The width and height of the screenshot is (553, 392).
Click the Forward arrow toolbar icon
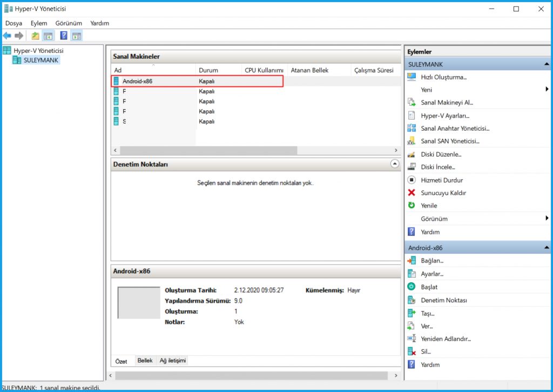coord(19,36)
